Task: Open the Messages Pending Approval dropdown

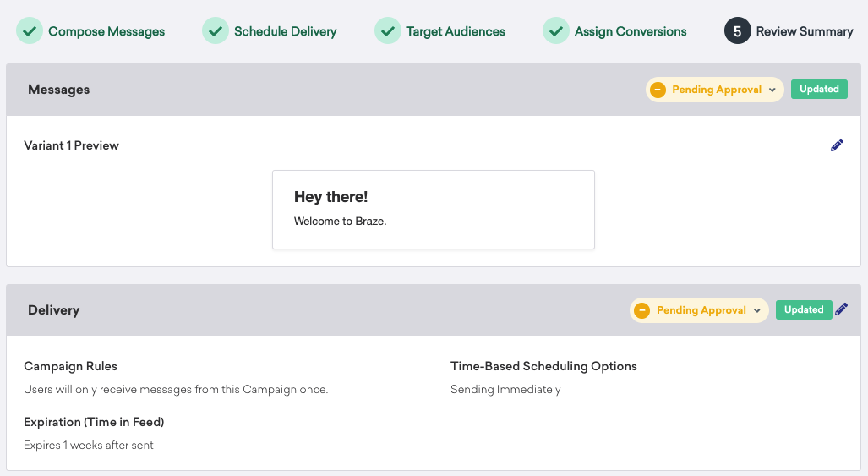Action: click(x=715, y=90)
